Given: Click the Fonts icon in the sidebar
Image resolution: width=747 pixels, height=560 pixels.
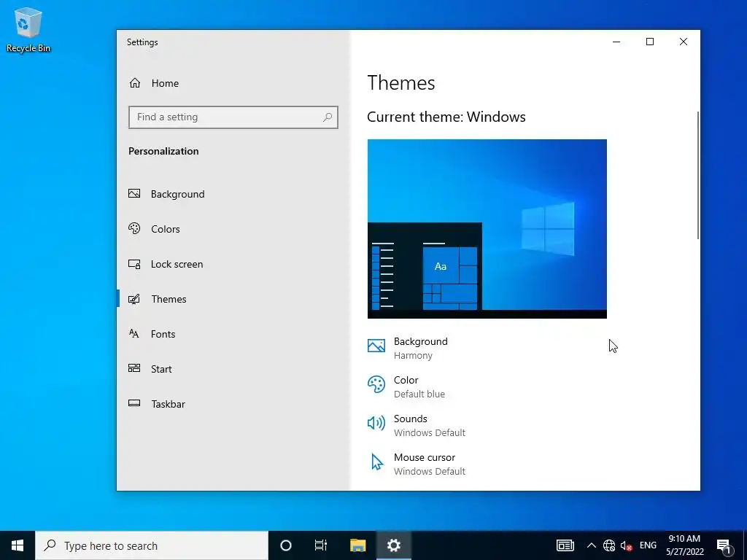Looking at the screenshot, I should tap(134, 334).
